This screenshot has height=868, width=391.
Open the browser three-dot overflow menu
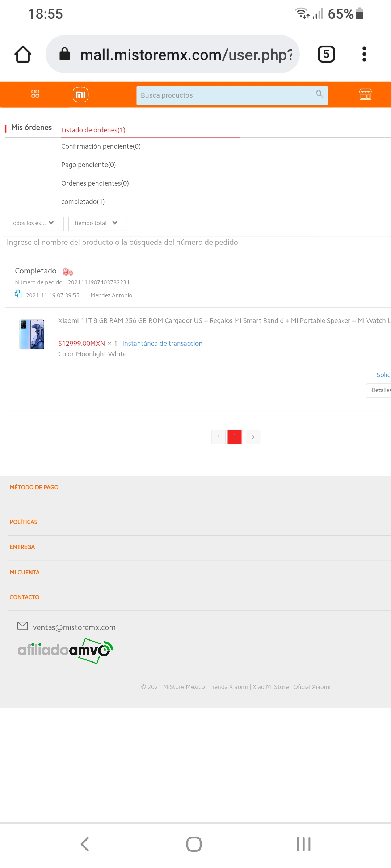click(364, 54)
